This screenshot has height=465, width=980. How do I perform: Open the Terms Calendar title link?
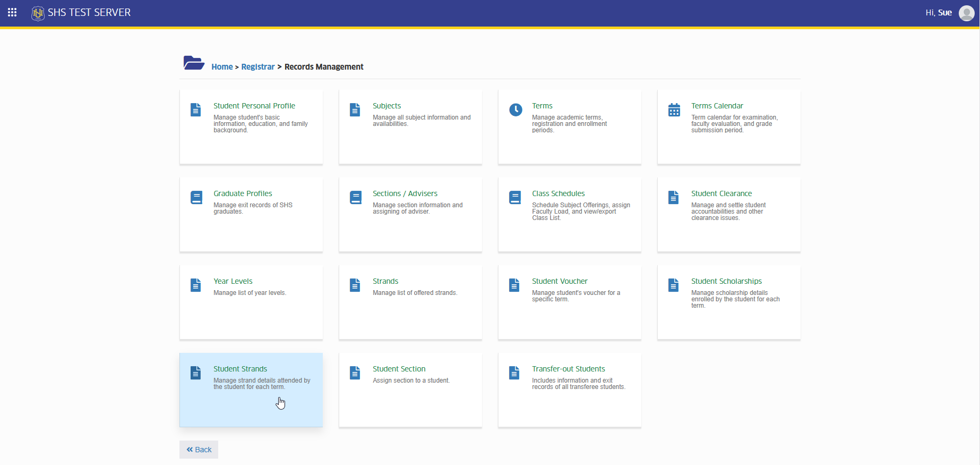coord(717,106)
